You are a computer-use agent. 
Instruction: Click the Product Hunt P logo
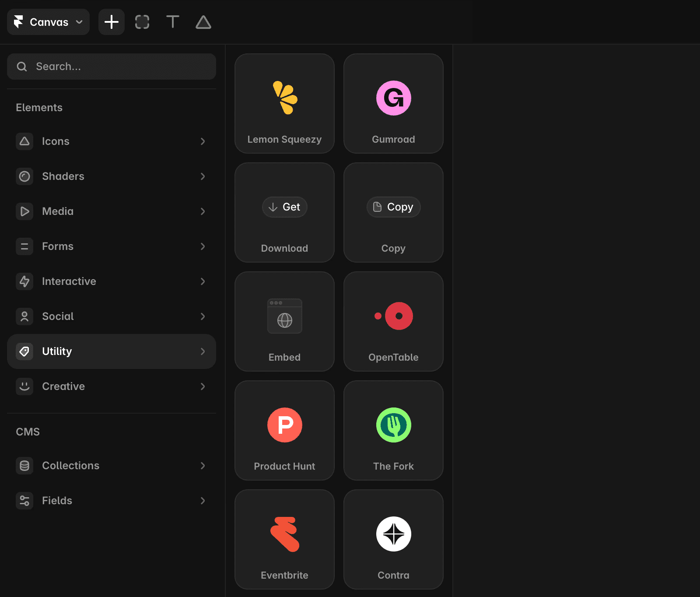pyautogui.click(x=285, y=425)
